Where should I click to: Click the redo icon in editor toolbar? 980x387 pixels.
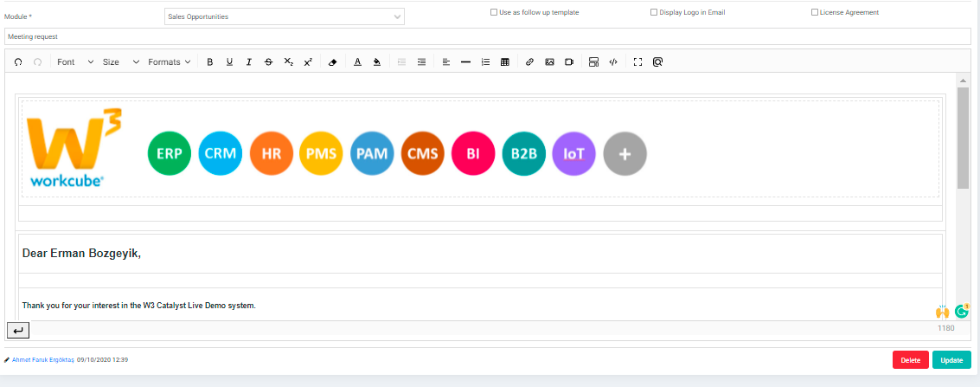pyautogui.click(x=37, y=61)
